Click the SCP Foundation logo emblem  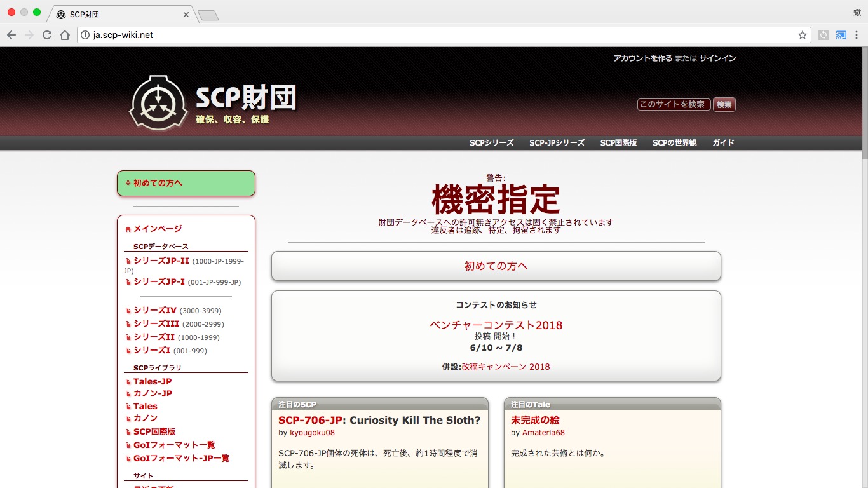[x=159, y=103]
